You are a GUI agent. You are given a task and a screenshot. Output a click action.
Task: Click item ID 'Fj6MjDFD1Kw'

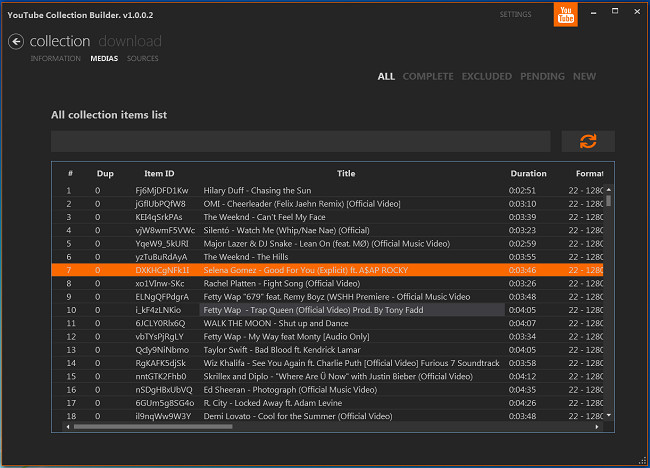coord(162,191)
